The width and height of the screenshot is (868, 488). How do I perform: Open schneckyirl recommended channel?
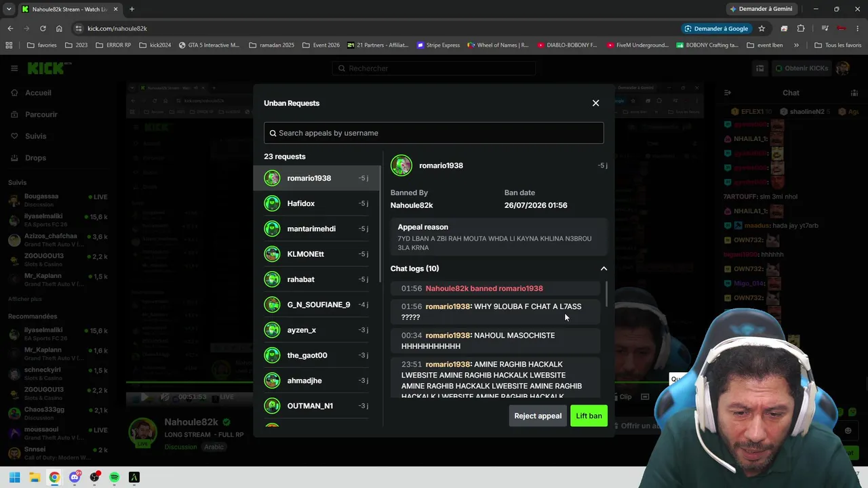pyautogui.click(x=58, y=373)
